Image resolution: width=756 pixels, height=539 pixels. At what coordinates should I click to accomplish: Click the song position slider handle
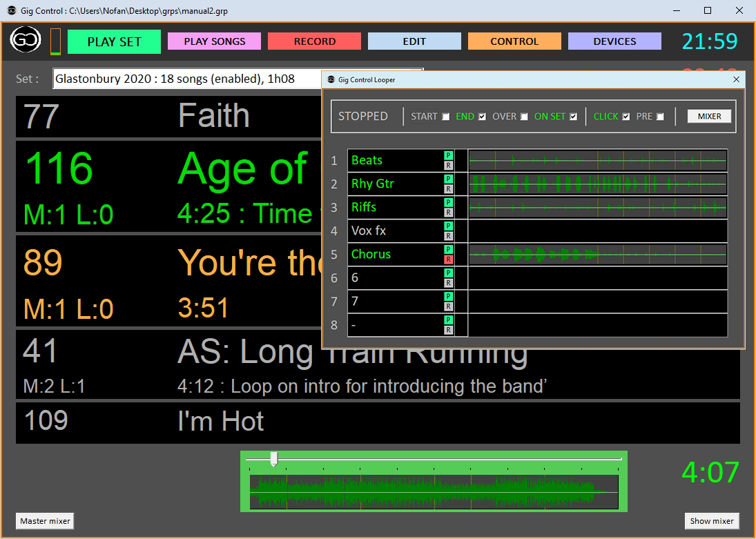coord(274,458)
